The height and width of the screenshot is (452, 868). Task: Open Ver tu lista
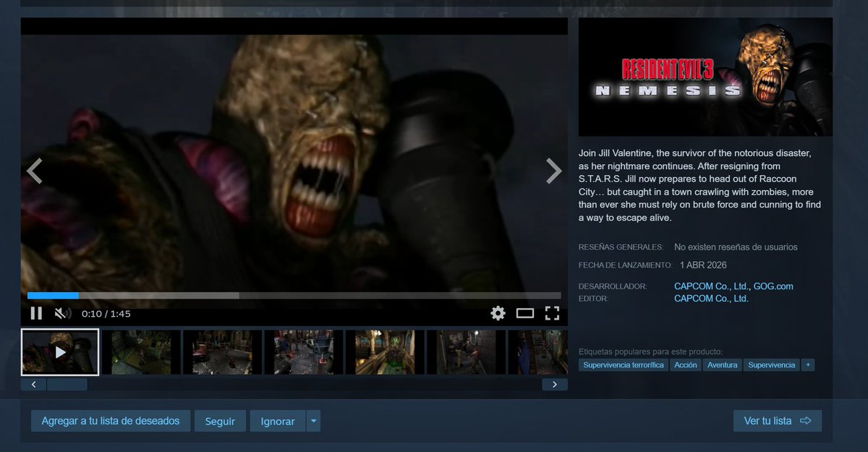coord(778,421)
